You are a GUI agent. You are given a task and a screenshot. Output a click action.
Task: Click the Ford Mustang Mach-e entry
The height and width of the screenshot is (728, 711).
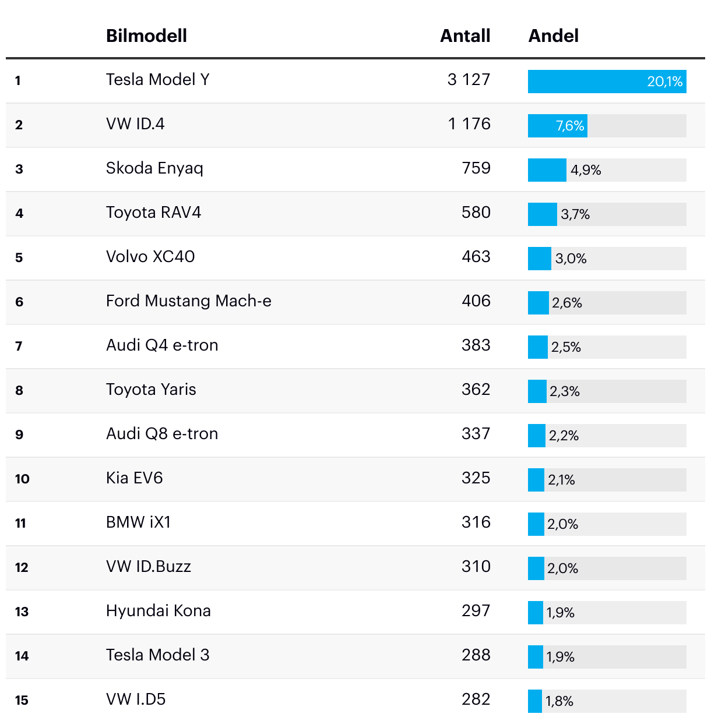188,301
